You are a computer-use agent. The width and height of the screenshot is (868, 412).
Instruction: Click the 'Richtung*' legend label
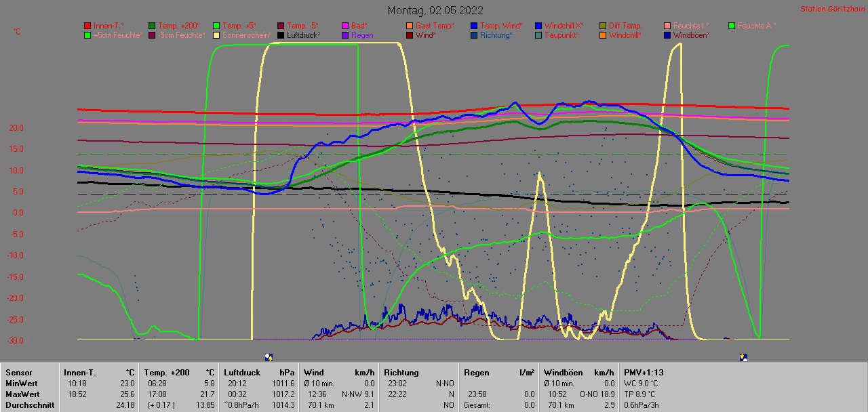(x=496, y=35)
